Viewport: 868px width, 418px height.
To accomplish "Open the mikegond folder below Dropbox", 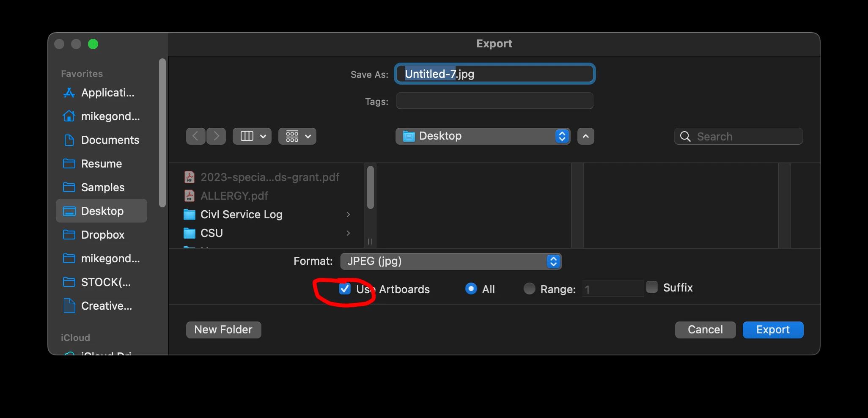I will 102,258.
